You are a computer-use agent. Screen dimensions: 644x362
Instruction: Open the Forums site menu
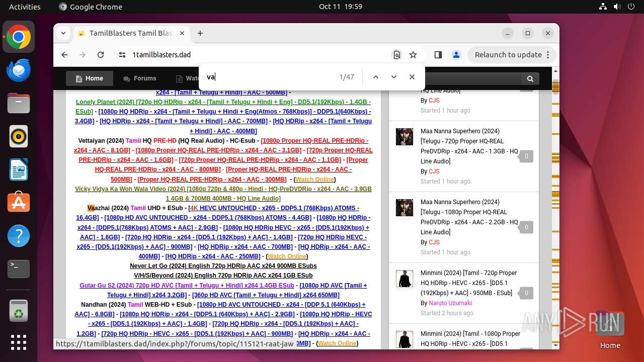(x=139, y=78)
